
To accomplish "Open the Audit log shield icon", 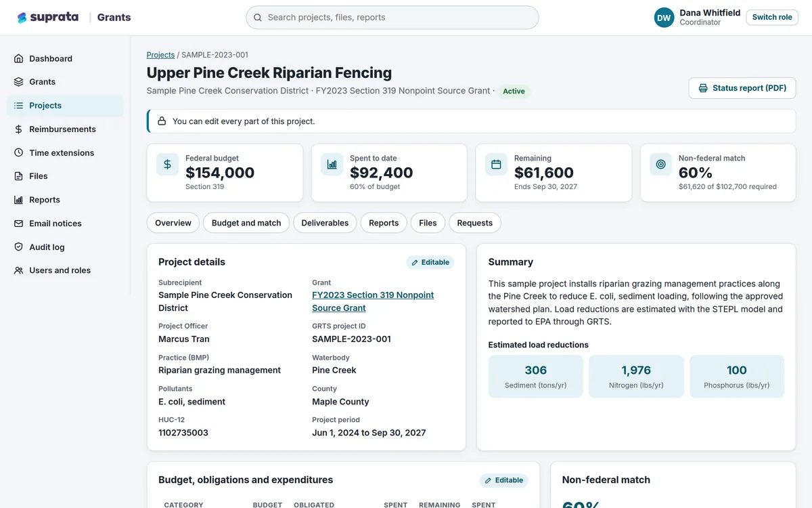I will click(18, 247).
